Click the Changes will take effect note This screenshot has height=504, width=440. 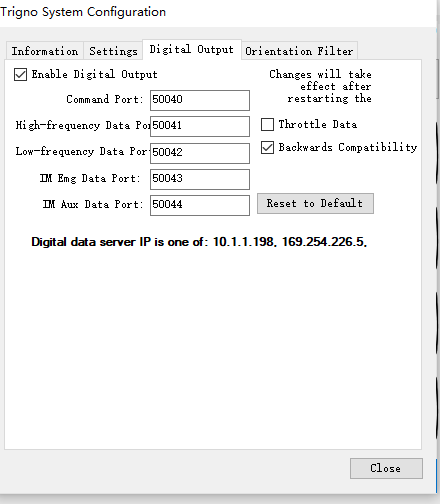coord(320,86)
